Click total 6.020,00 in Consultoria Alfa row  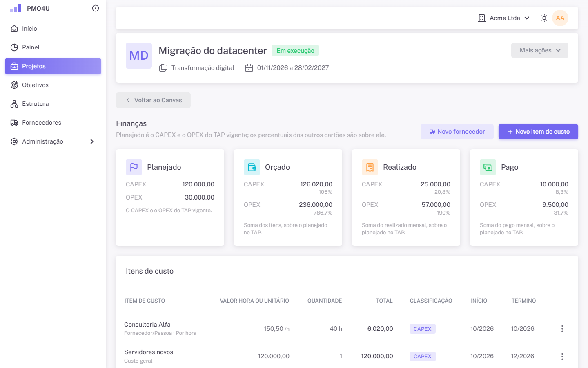tap(380, 329)
